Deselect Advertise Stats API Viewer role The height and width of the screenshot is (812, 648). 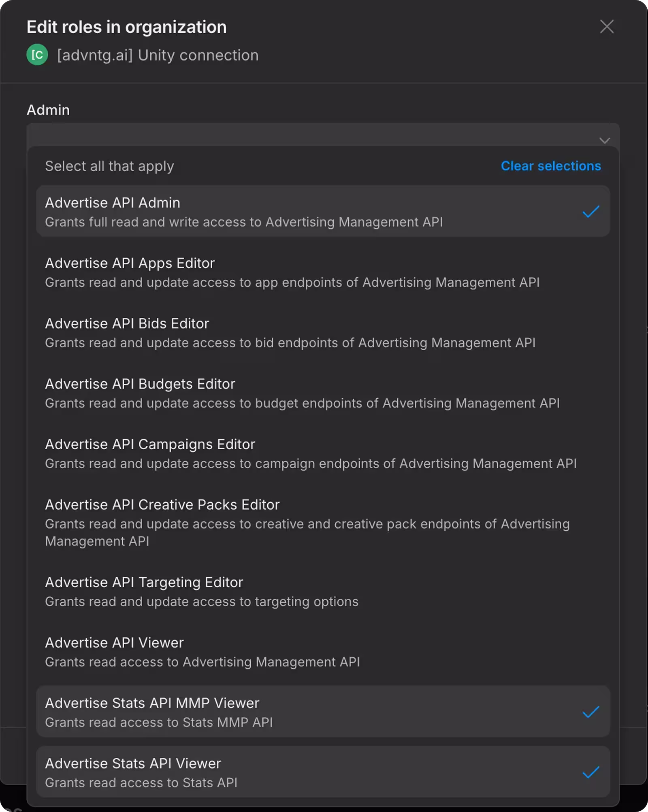[x=323, y=772]
